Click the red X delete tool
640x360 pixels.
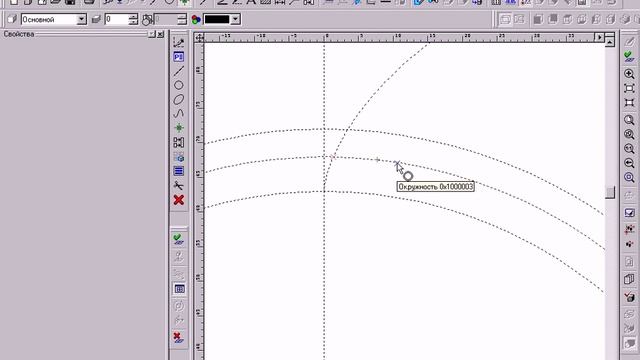(178, 200)
